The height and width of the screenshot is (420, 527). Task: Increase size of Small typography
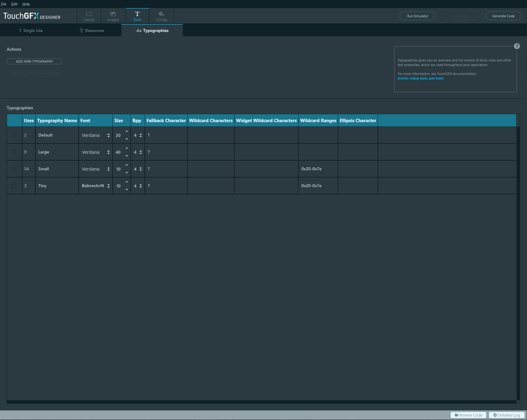(x=127, y=165)
